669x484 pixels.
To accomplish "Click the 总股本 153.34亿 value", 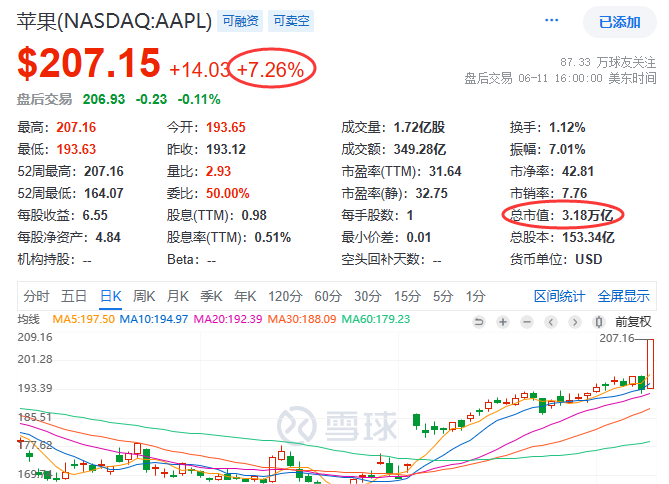I will tap(588, 237).
